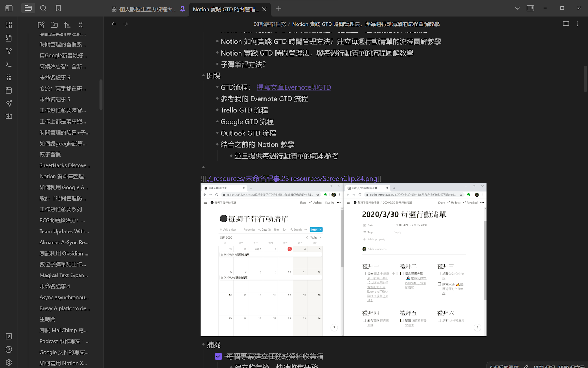Image resolution: width=588 pixels, height=368 pixels.
Task: Click the four-squares grid ribbon icon
Action: coord(9,25)
